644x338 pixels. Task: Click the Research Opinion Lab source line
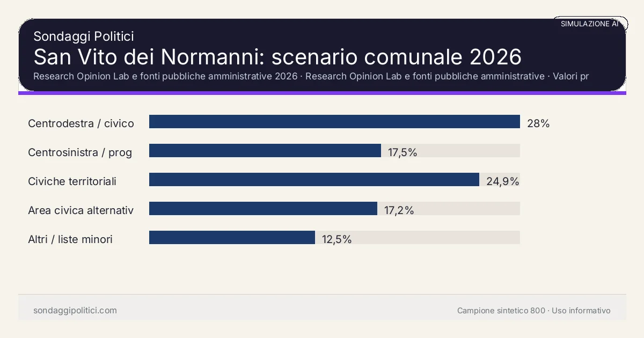point(311,76)
